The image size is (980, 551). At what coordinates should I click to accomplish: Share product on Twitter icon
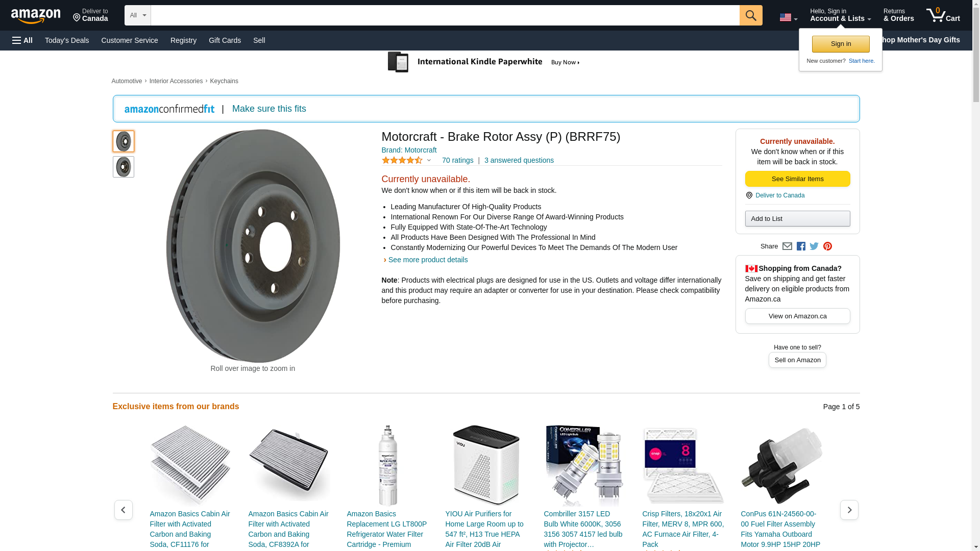tap(814, 246)
